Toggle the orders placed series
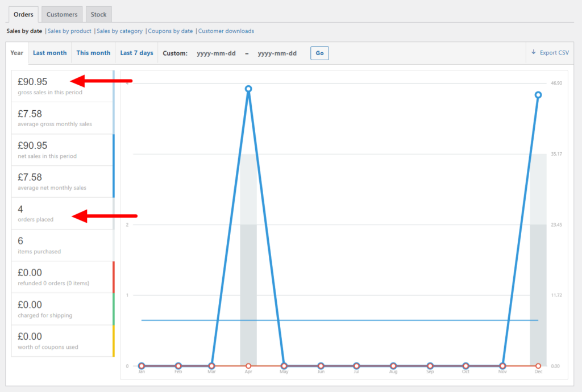The width and height of the screenshot is (582, 392). click(63, 213)
